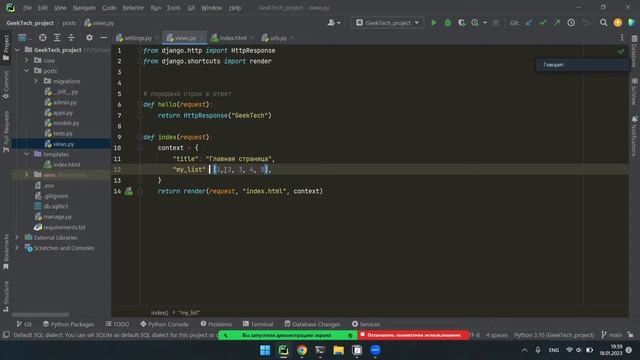Expand all in Project panel
This screenshot has height=360, width=640.
coord(57,38)
